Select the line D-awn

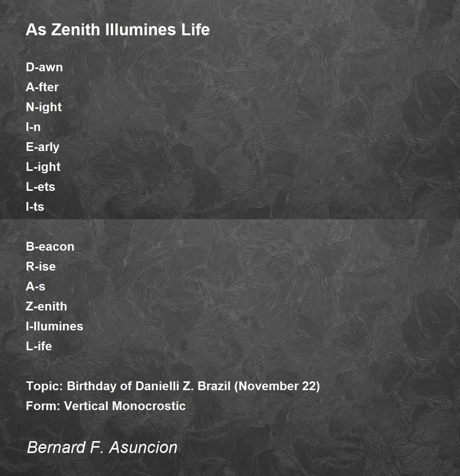coord(44,67)
